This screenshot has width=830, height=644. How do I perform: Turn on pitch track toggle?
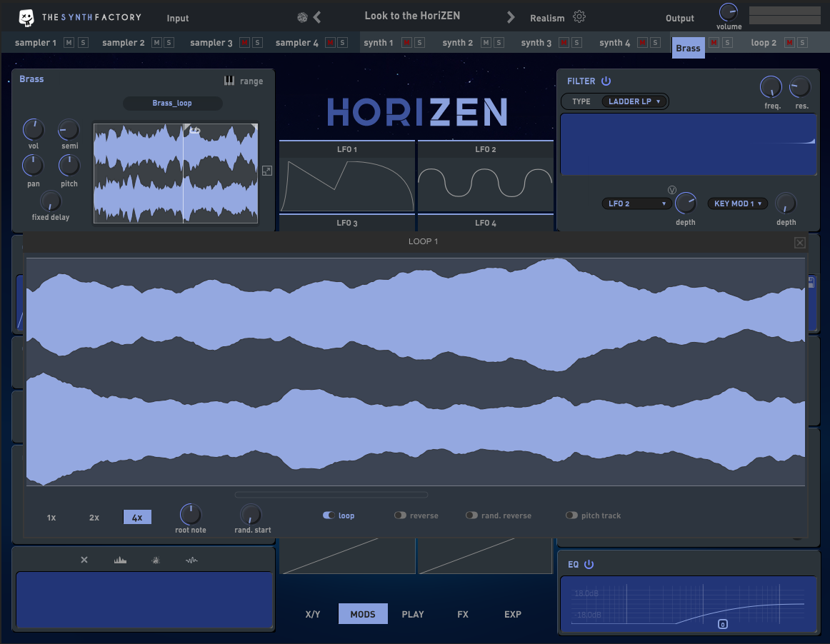click(571, 515)
